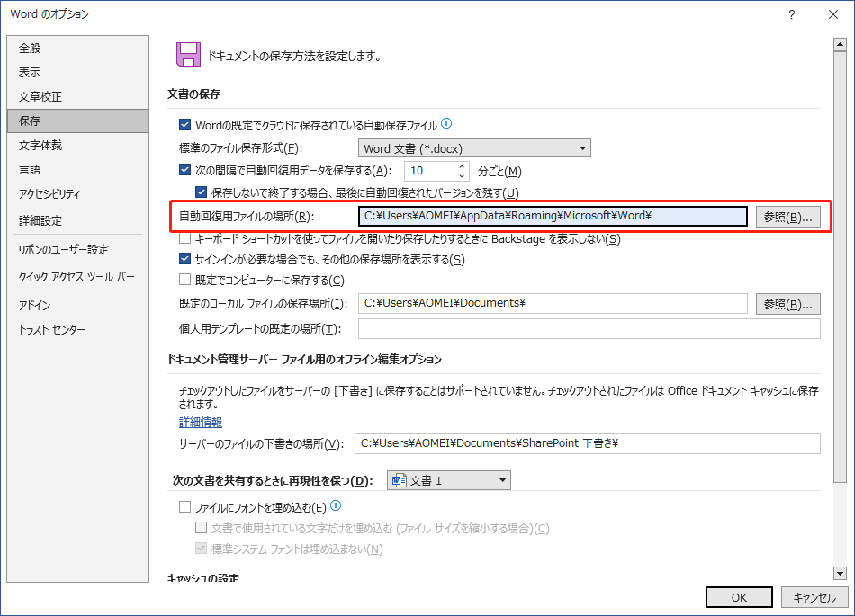Open the Word 文書 (*.docx) format dropdown

click(x=474, y=148)
